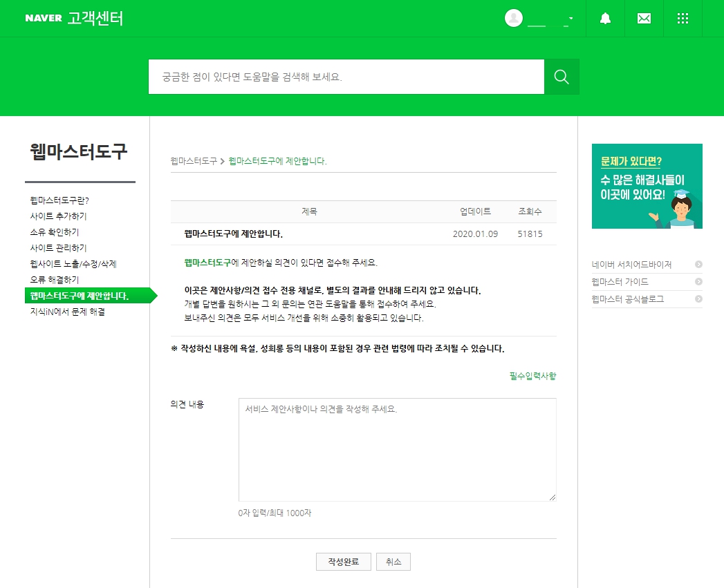Open 오류 해결하기 in sidebar

point(55,280)
